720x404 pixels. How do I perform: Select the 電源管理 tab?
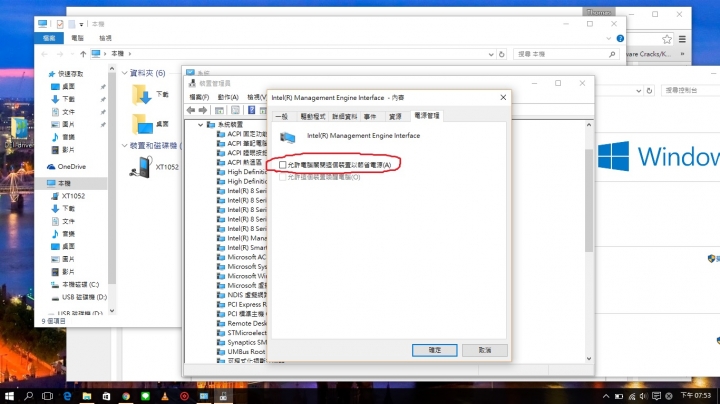(x=427, y=116)
